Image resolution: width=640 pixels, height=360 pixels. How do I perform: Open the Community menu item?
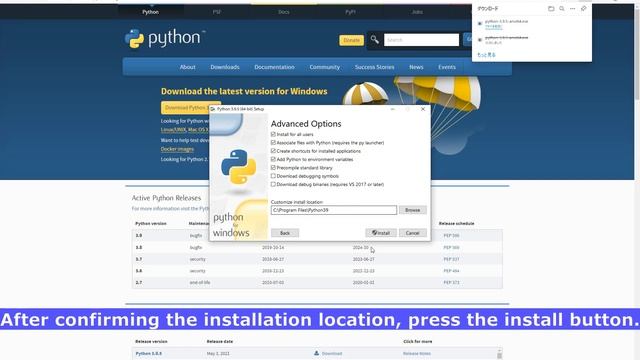pos(324,67)
